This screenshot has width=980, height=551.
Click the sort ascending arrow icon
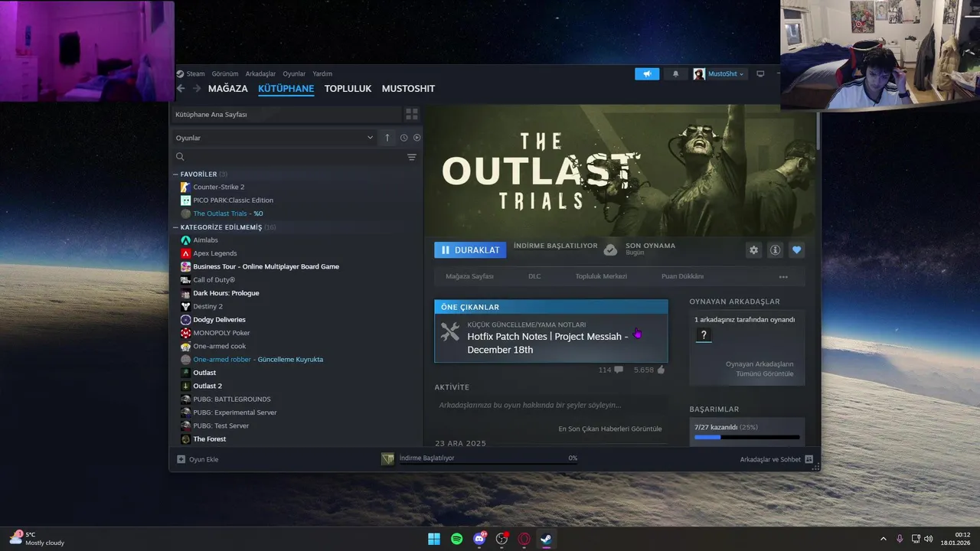pos(387,138)
